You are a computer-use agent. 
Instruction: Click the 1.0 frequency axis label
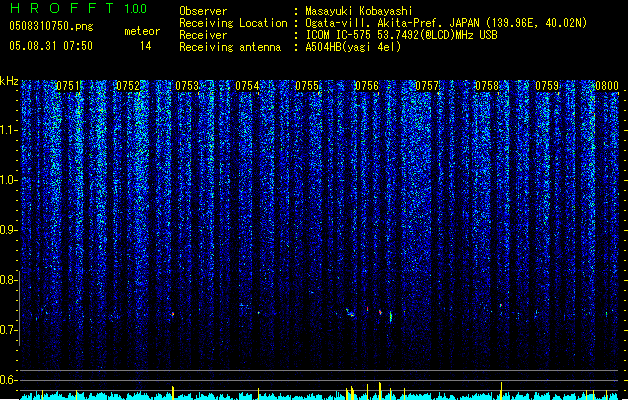(x=8, y=180)
